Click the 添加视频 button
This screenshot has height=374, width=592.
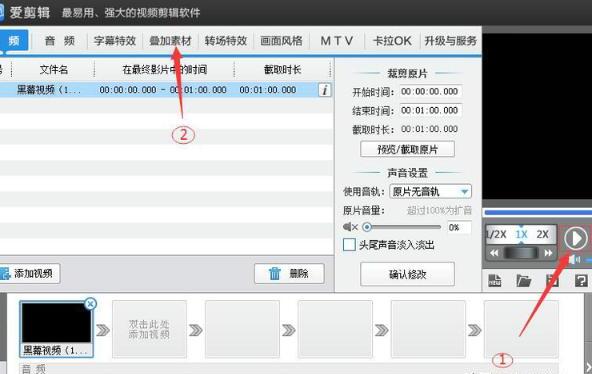point(29,273)
